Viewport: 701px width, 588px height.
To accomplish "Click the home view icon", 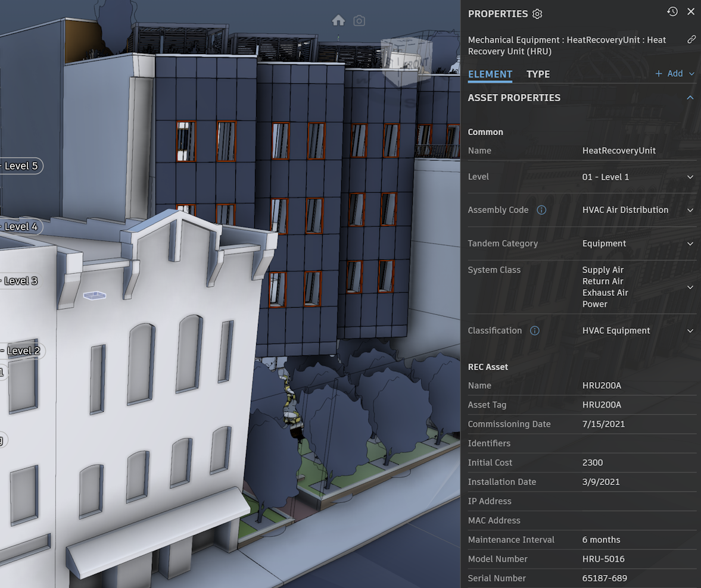I will (338, 21).
